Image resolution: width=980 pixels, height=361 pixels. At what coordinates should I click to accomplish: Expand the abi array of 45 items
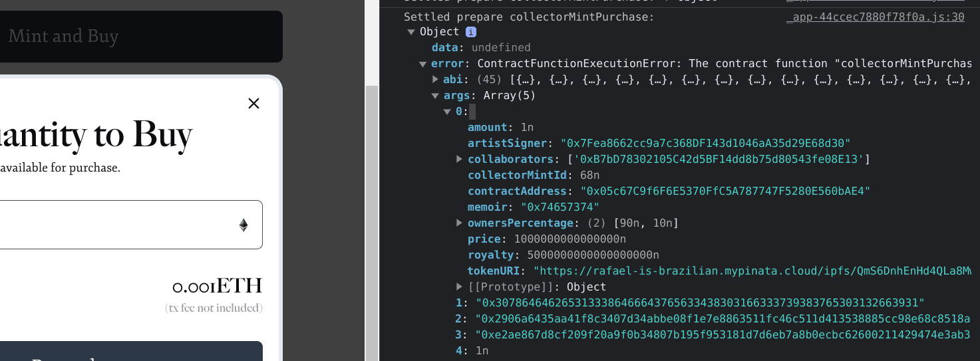click(436, 80)
